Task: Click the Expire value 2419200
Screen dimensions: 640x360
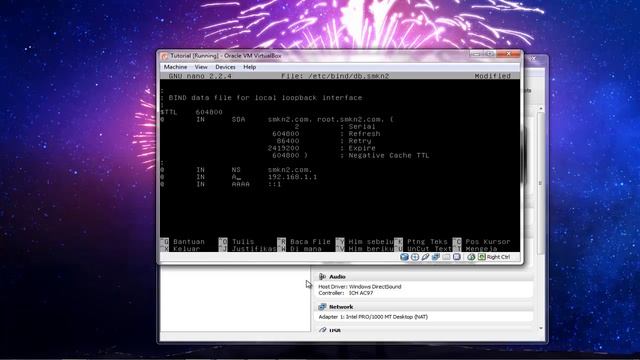Action: (283, 148)
